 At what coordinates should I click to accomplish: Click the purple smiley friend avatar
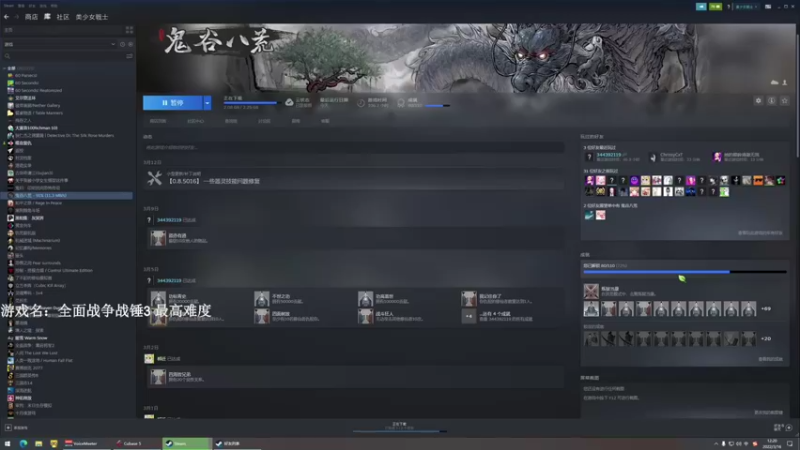[634, 181]
